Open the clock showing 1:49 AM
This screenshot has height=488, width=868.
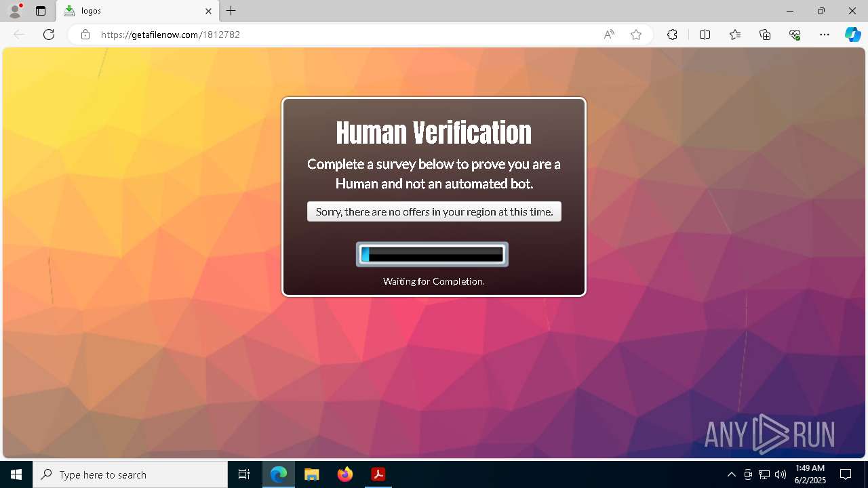point(810,474)
